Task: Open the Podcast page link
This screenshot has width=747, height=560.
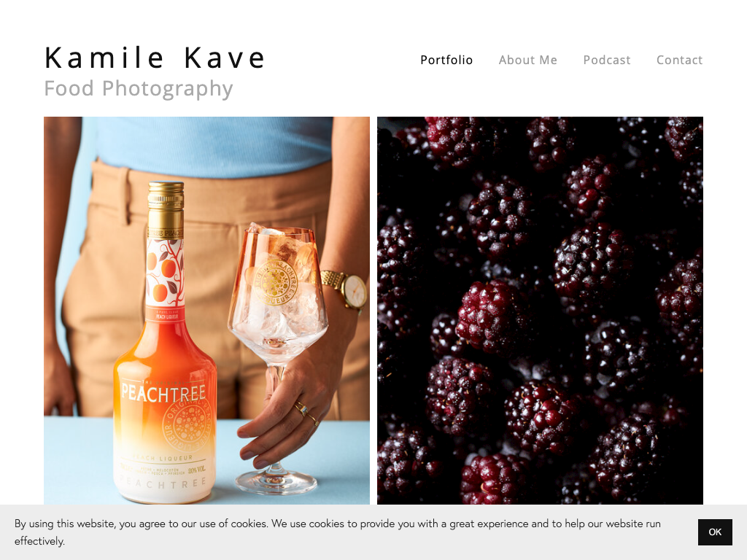Action: 607,60
